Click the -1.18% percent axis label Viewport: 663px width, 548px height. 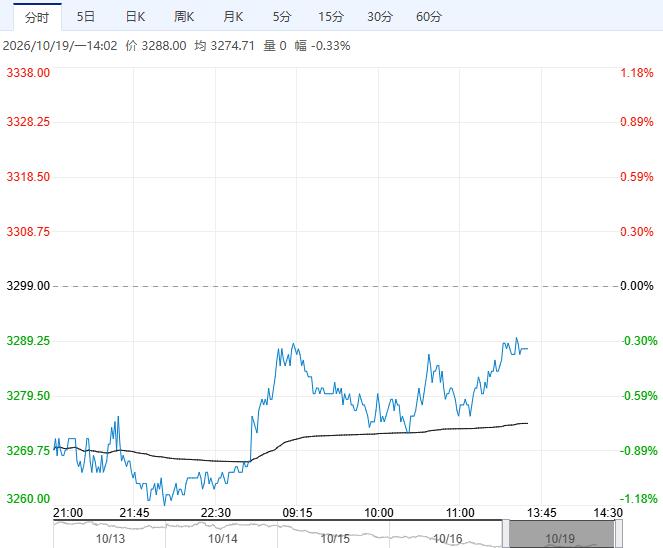coord(639,499)
